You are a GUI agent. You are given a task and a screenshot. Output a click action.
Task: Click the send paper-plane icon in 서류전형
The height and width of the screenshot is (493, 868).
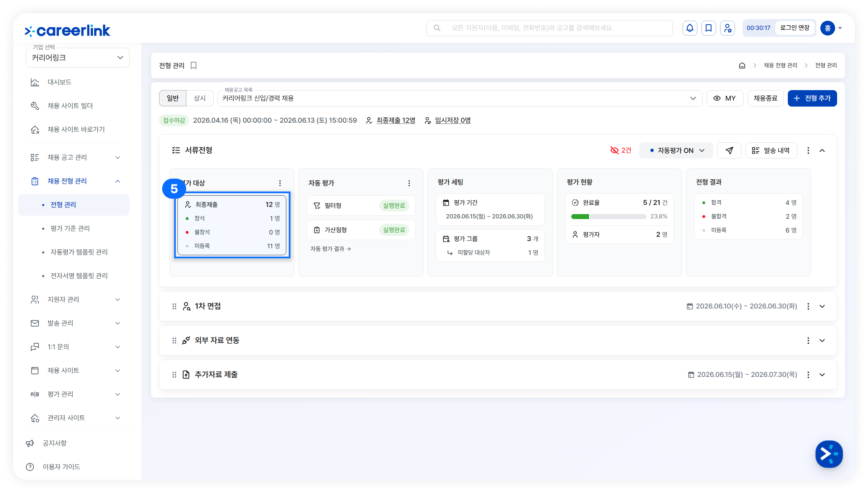[x=729, y=150]
